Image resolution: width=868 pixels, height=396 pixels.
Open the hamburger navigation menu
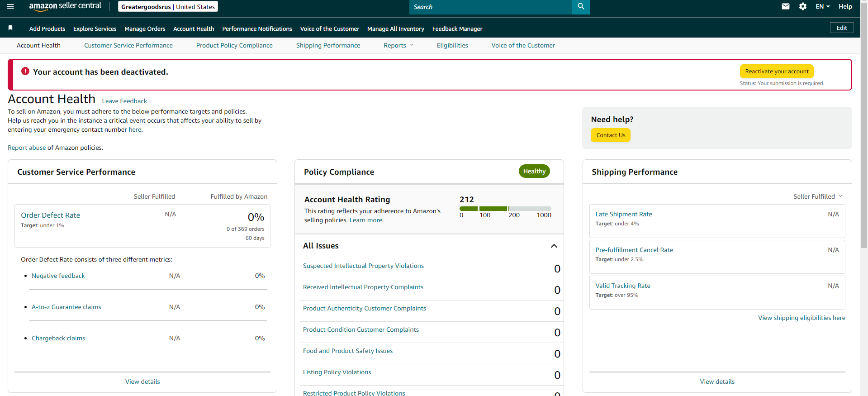click(10, 6)
